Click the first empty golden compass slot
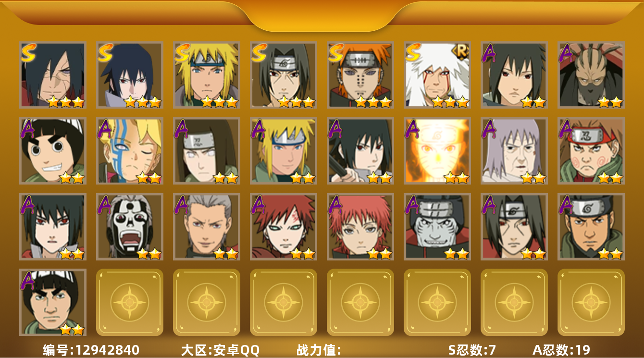 (130, 302)
